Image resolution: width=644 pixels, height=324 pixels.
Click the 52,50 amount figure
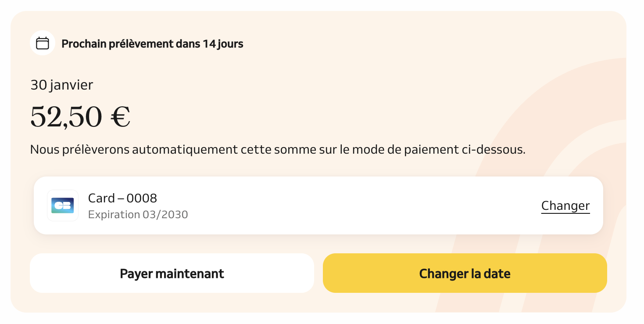tap(66, 116)
